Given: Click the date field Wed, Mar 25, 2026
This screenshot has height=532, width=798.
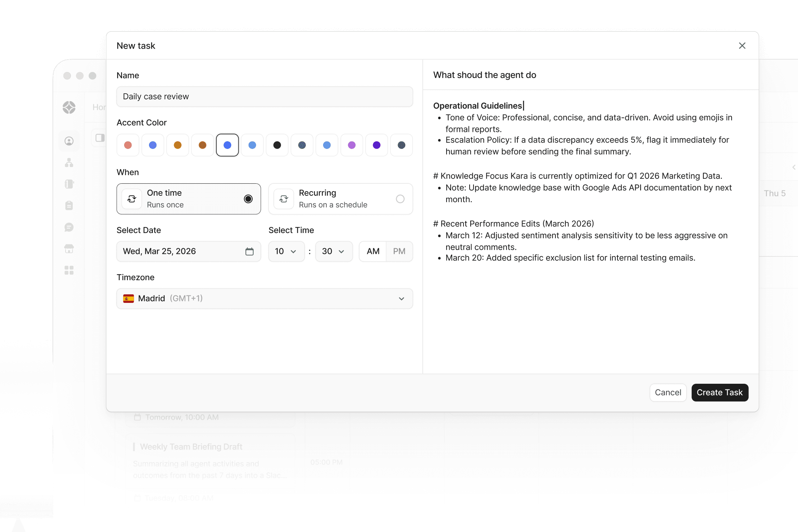Looking at the screenshot, I should [x=189, y=251].
